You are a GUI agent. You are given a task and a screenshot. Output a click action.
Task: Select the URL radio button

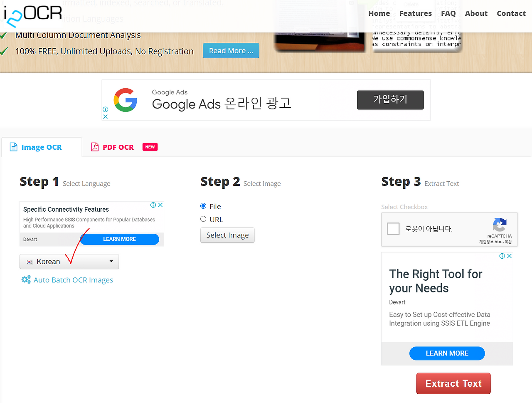[203, 219]
